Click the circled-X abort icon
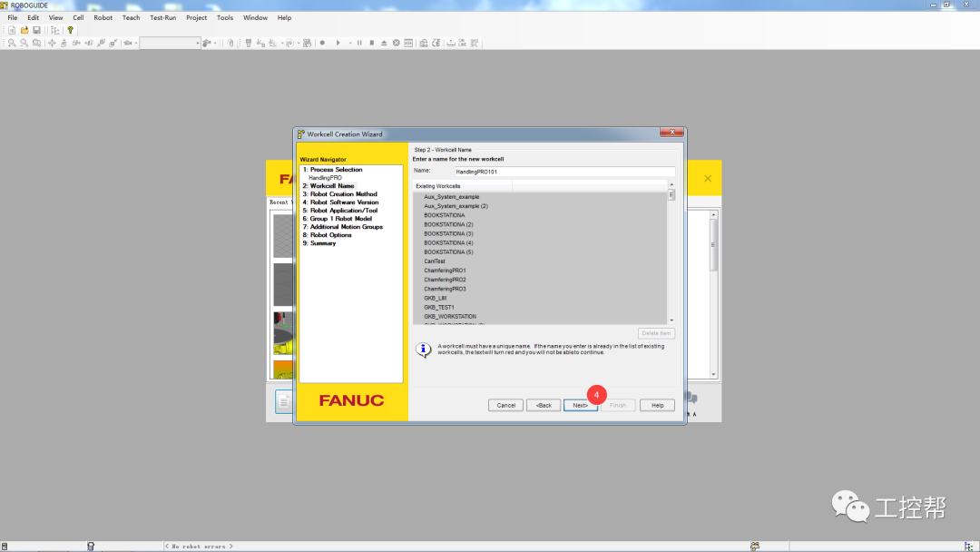The height and width of the screenshot is (552, 980). (397, 44)
